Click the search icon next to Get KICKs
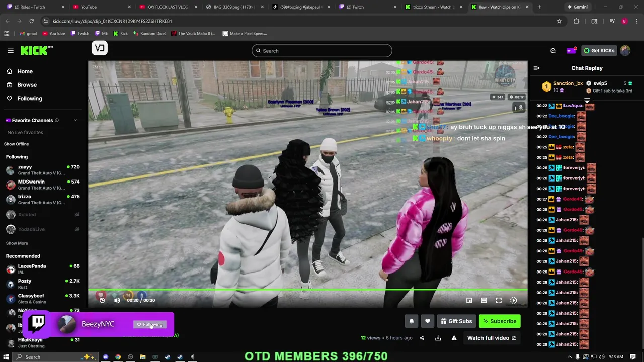 point(553,51)
